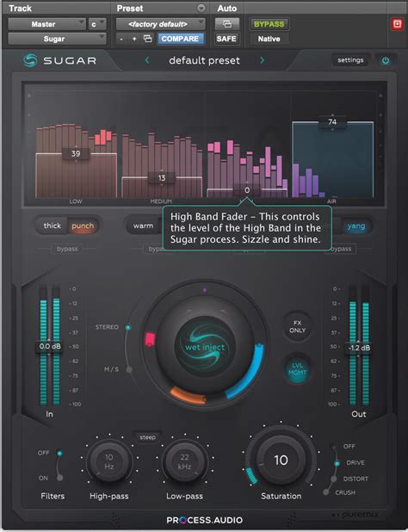
Task: Go to previous preset with left arrow
Action: pyautogui.click(x=147, y=60)
